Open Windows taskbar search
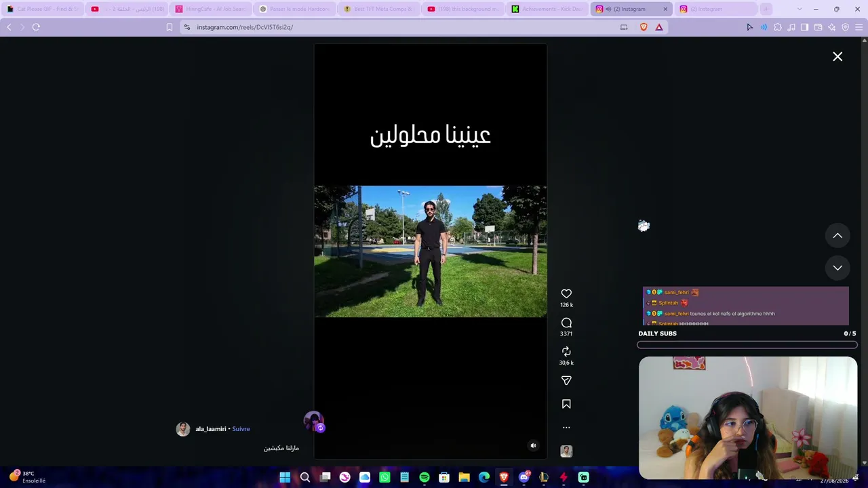This screenshot has height=488, width=868. [x=305, y=477]
